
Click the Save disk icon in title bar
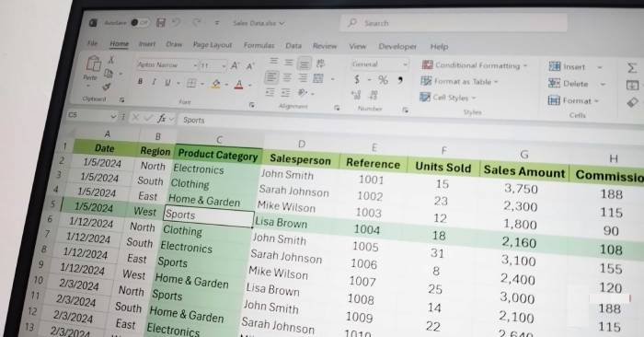[x=161, y=22]
